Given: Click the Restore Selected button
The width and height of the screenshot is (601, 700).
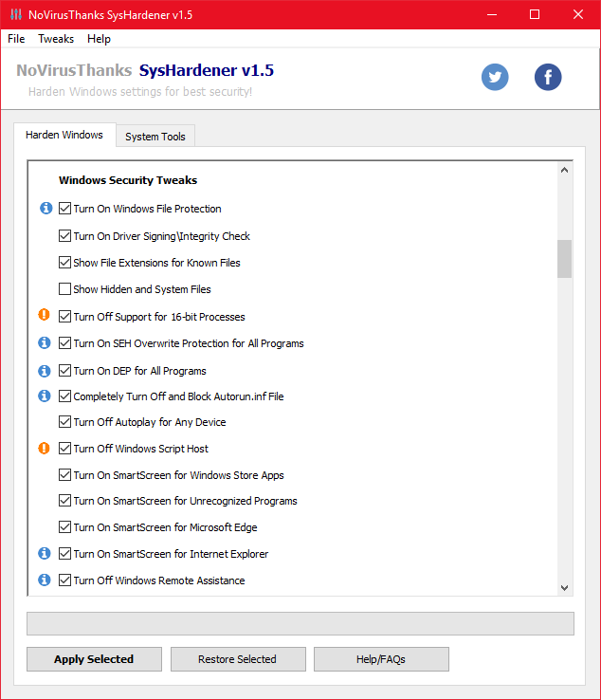Looking at the screenshot, I should (237, 659).
